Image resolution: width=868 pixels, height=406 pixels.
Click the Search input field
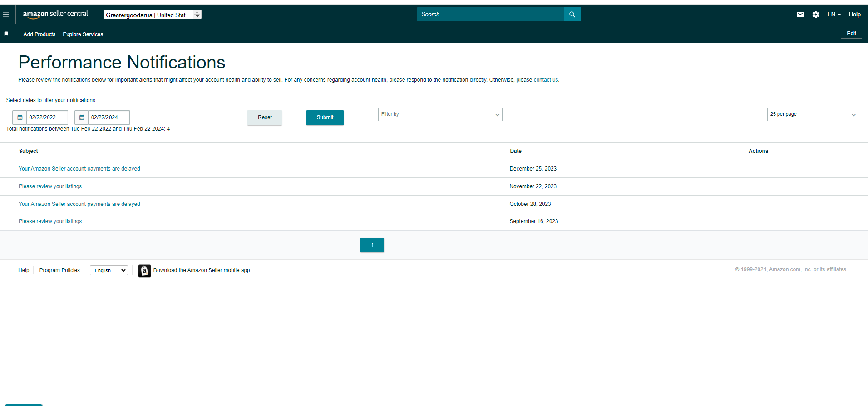coord(491,15)
